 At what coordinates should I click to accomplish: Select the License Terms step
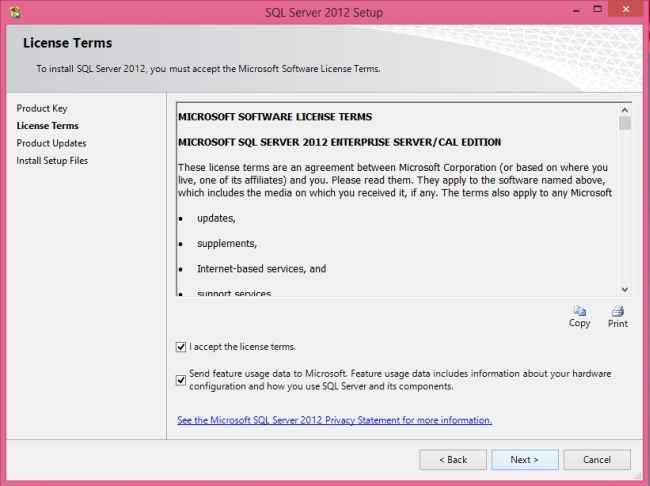(47, 126)
